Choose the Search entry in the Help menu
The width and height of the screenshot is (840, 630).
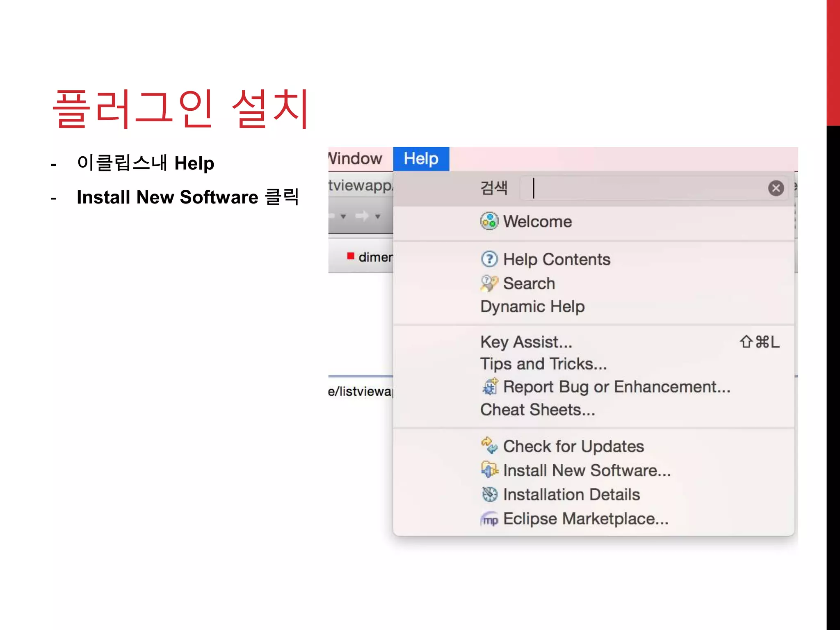pos(529,283)
